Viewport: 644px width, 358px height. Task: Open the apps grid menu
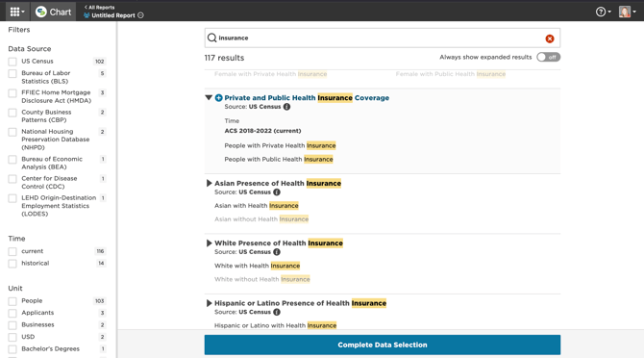point(17,12)
